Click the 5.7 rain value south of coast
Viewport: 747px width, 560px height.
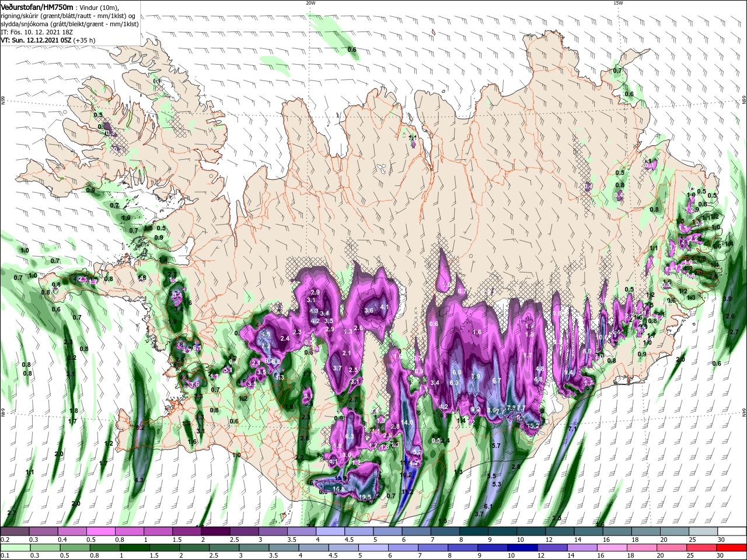pos(496,446)
